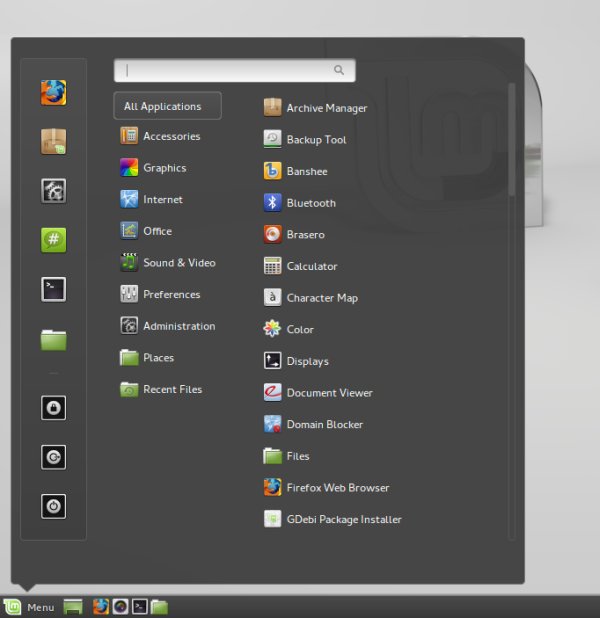The image size is (600, 618).
Task: Launch the green hashtag chat icon
Action: [x=53, y=240]
